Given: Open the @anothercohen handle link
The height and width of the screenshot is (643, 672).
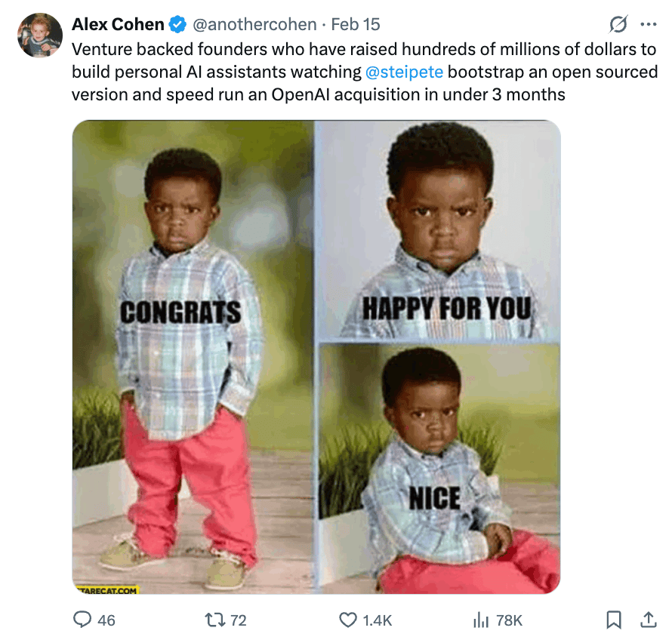Looking at the screenshot, I should (x=254, y=25).
